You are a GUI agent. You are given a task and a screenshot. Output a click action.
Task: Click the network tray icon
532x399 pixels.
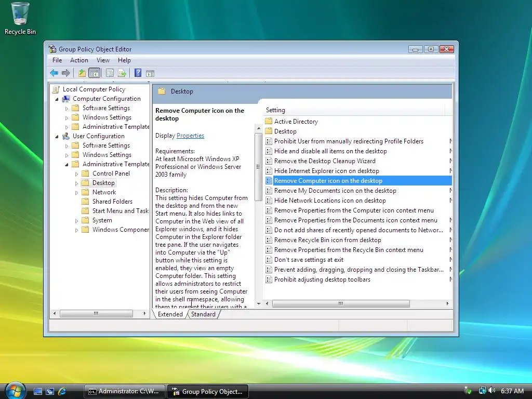coord(482,391)
